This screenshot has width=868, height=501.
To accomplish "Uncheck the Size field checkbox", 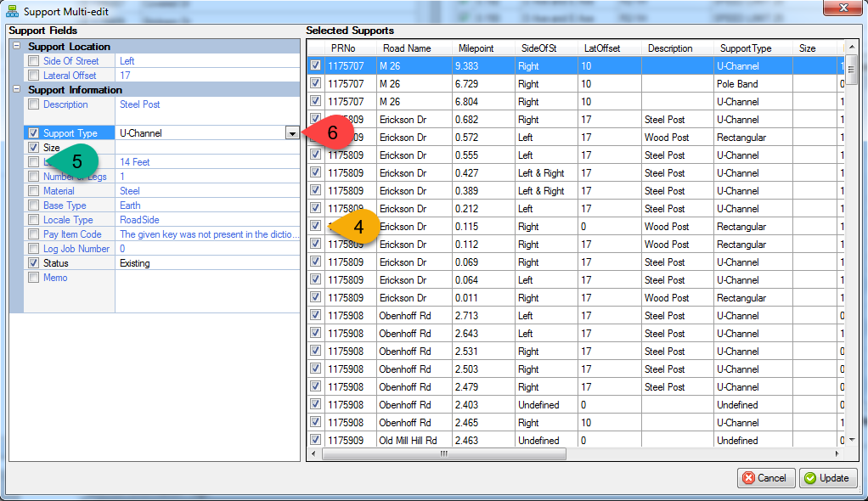I will (x=34, y=147).
